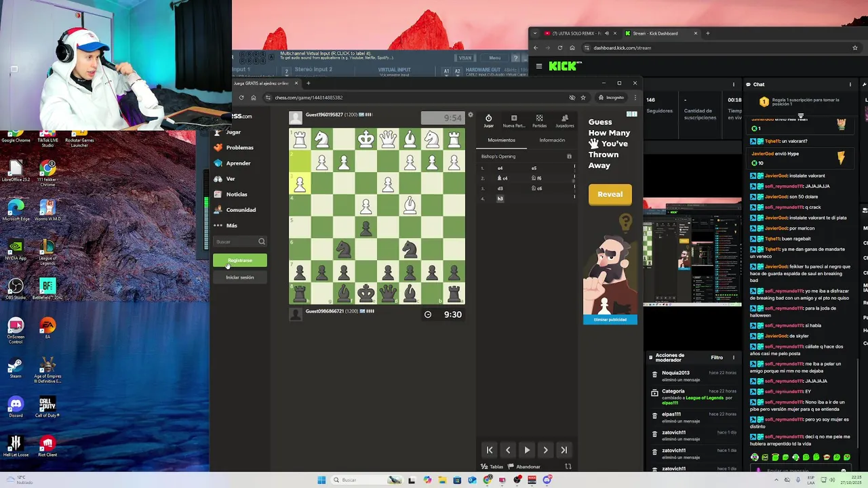Bookmark the chess.com page with star
Screen dimensions: 868x488
point(583,98)
